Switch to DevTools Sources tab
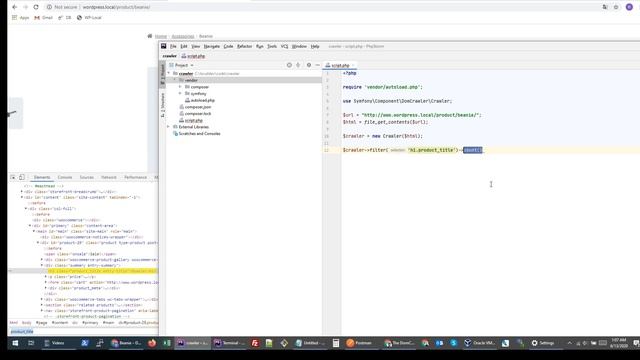This screenshot has height=360, width=640. click(87, 178)
